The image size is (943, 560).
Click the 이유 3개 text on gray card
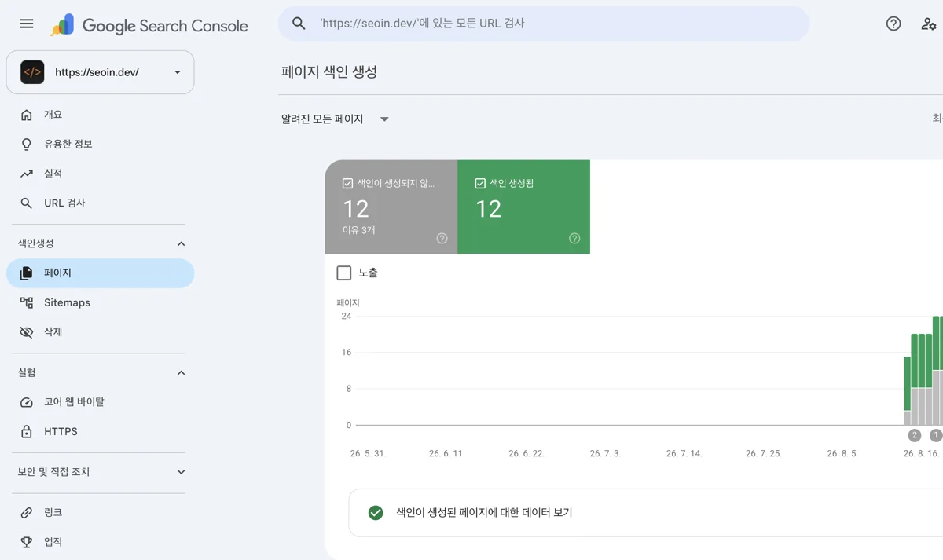tap(359, 230)
